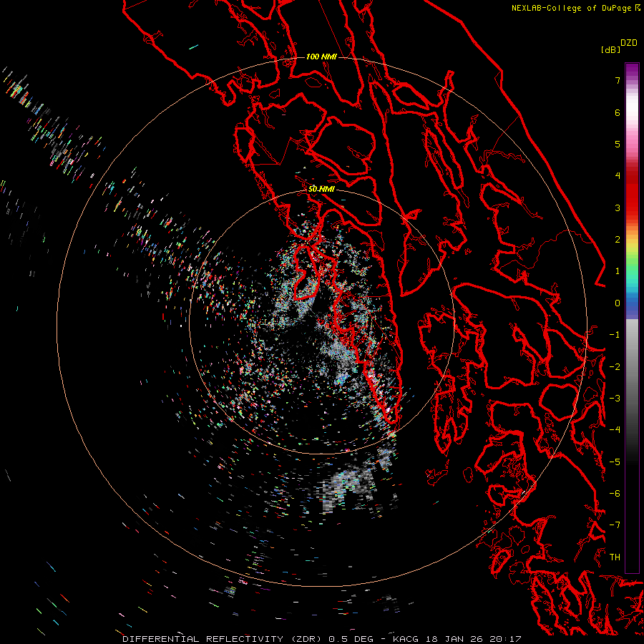Click the -2 value on the color scale
This screenshot has width=644, height=644.
615,367
